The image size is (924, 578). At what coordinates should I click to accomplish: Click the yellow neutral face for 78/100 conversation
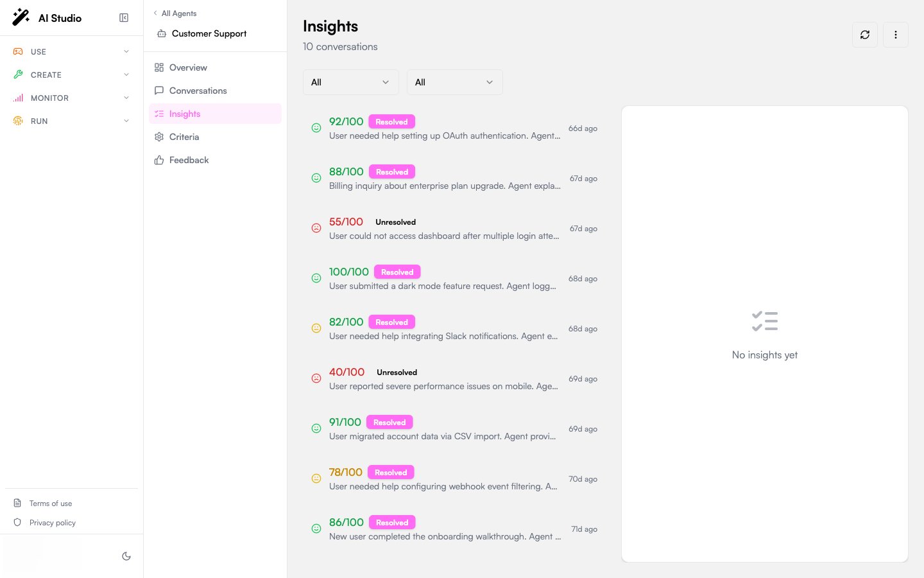click(x=316, y=478)
